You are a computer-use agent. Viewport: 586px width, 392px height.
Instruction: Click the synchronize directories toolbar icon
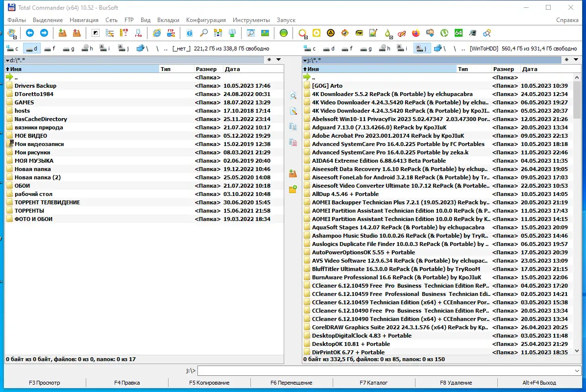[x=218, y=33]
